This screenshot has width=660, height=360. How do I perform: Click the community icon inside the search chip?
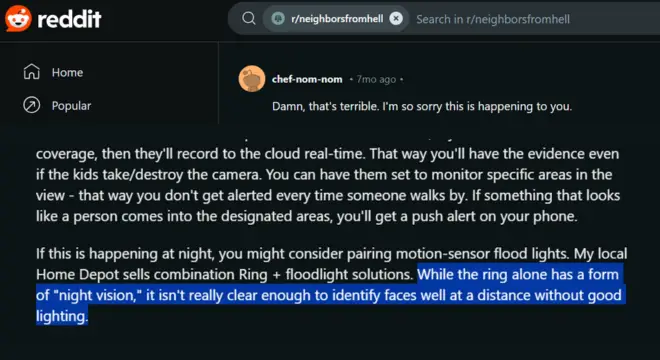click(278, 19)
